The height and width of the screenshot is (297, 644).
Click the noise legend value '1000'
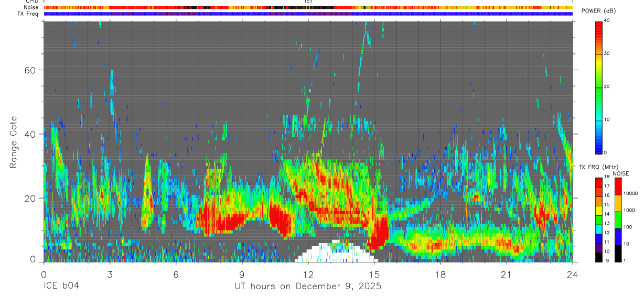[x=629, y=210]
